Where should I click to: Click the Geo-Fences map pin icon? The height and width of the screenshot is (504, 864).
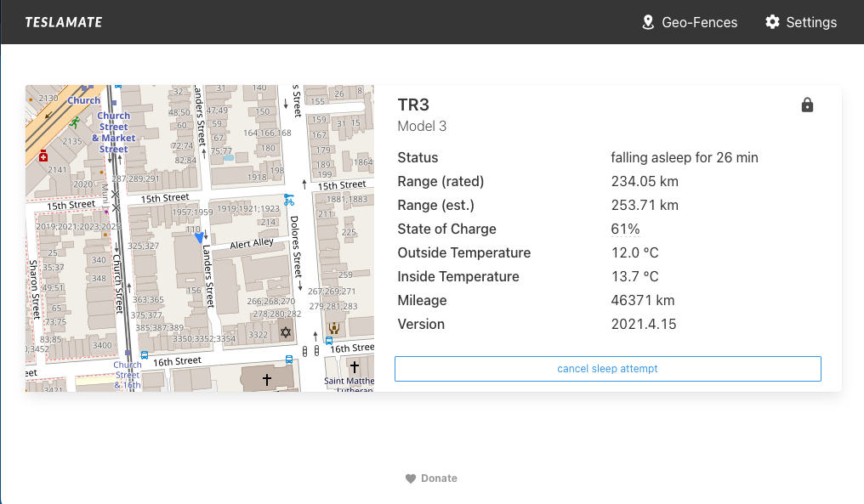(x=649, y=22)
